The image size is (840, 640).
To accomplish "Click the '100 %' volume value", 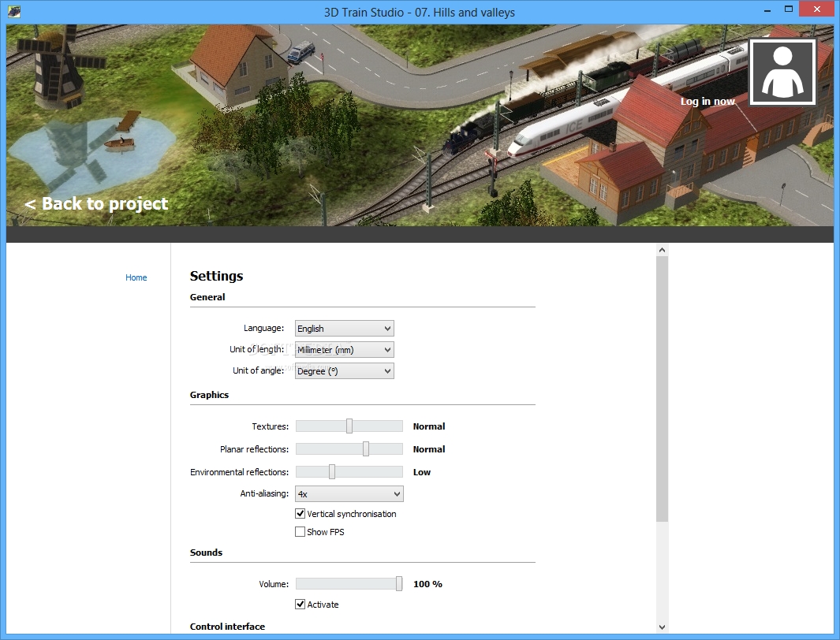I will coord(427,584).
